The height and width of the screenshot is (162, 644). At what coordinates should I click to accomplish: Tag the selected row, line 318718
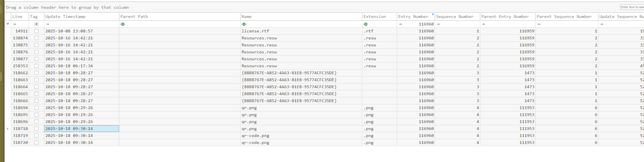coord(36,129)
